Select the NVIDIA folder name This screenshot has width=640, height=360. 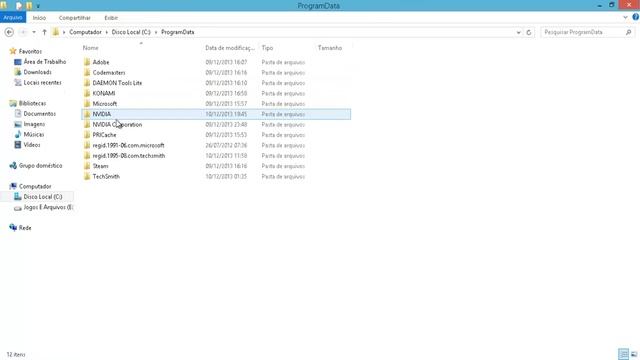click(x=102, y=114)
